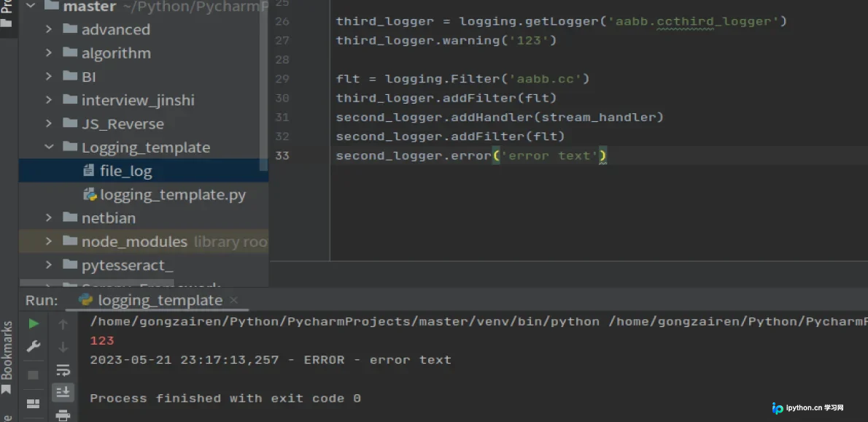Image resolution: width=868 pixels, height=422 pixels.
Task: Click the up stack trace arrow
Action: point(63,324)
